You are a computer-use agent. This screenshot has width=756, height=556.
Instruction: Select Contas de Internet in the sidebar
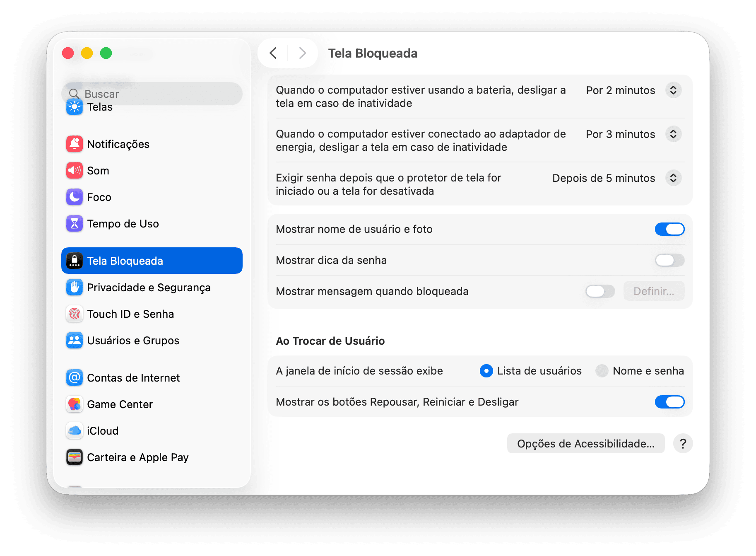[133, 377]
